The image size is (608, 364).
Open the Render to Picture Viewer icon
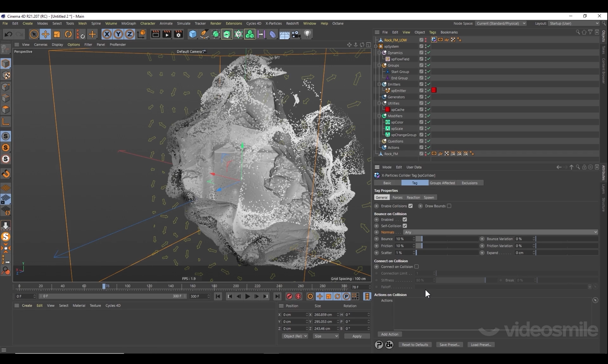click(167, 34)
